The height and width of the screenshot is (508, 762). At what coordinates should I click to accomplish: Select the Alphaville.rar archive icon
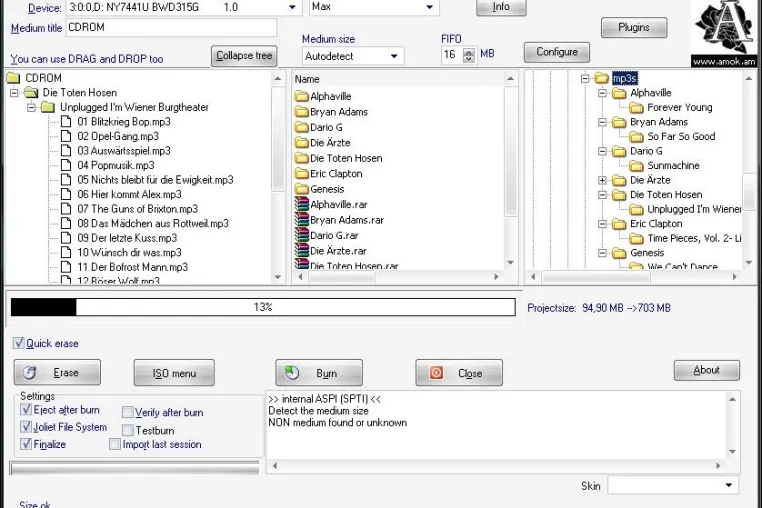tap(301, 204)
